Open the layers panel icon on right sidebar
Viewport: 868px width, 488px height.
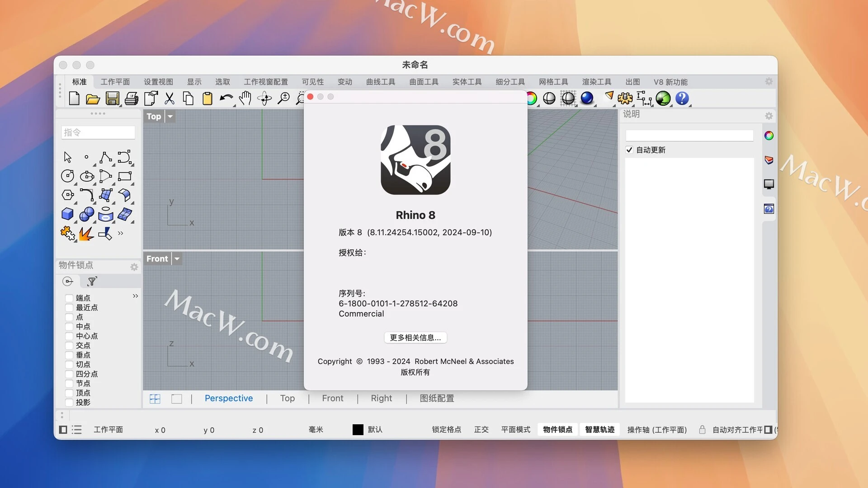point(769,160)
